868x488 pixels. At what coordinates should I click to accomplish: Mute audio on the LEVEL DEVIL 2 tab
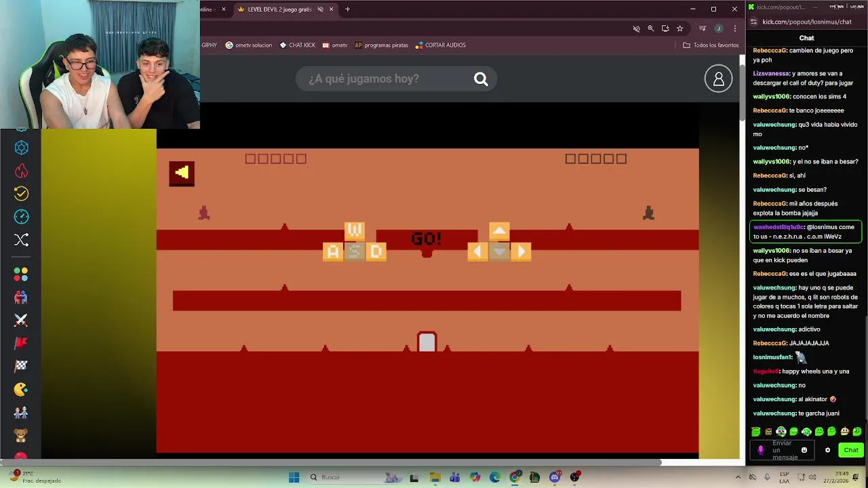(320, 9)
